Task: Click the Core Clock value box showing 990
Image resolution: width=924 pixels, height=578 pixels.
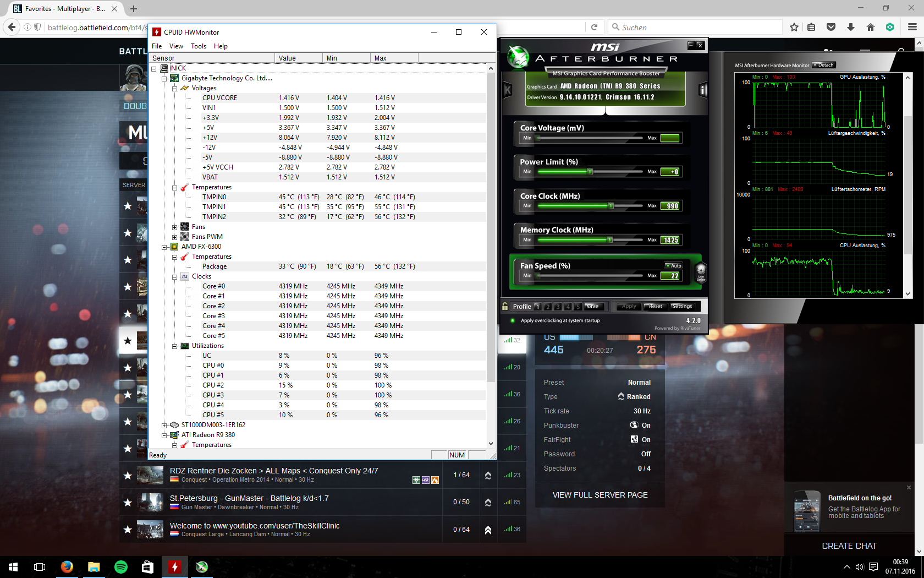Action: (x=670, y=206)
